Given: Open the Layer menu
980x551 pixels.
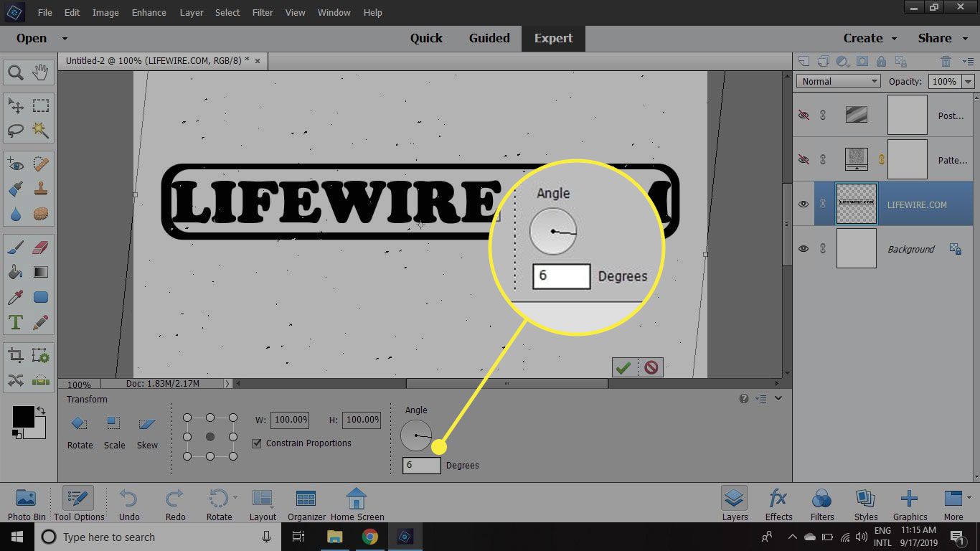Looking at the screenshot, I should (x=192, y=12).
